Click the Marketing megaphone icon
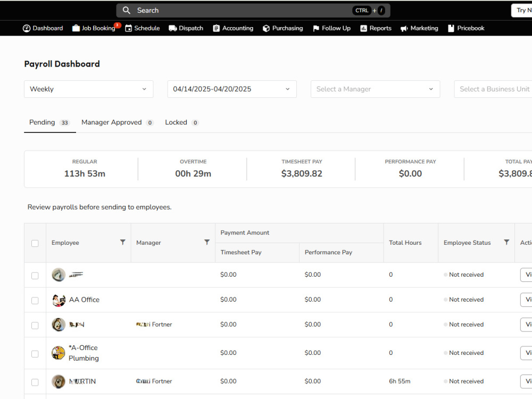Viewport: 532px width, 399px height. [x=404, y=29]
